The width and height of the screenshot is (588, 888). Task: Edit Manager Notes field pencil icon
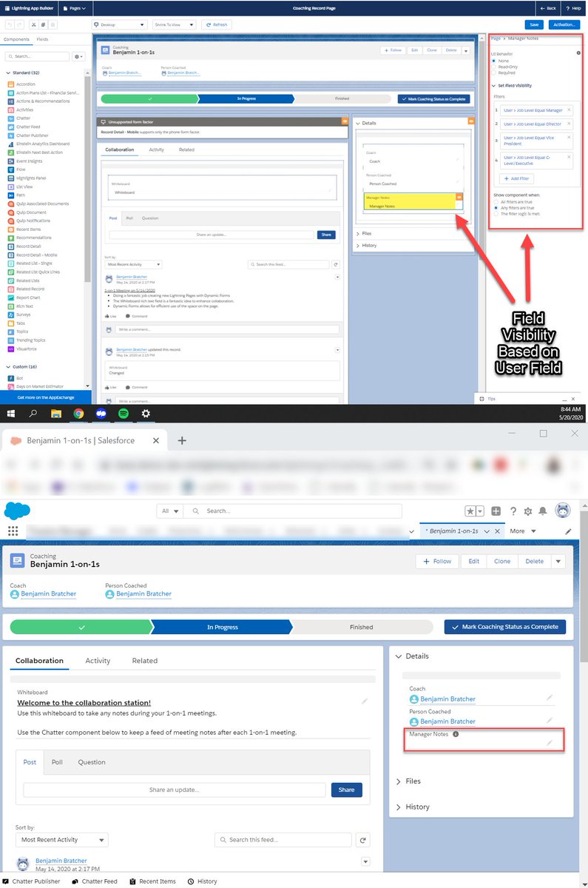[550, 742]
